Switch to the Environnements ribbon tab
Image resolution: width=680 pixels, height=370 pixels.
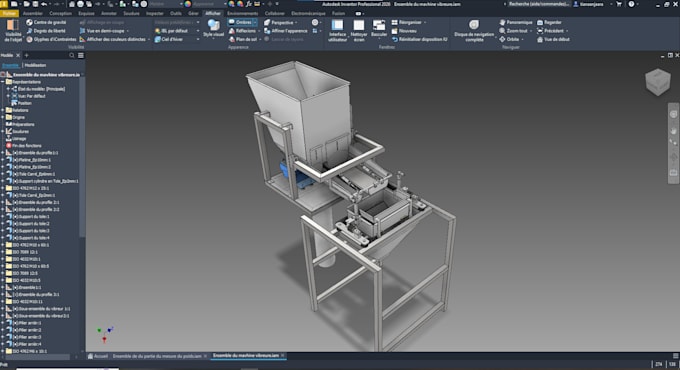coord(242,13)
